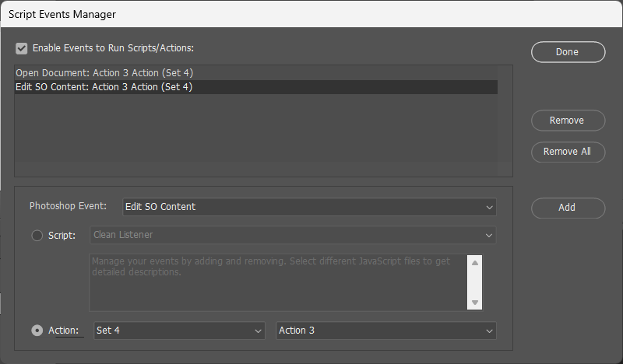The height and width of the screenshot is (364, 623).
Task: Open the Photoshop Event dropdown
Action: pyautogui.click(x=309, y=207)
